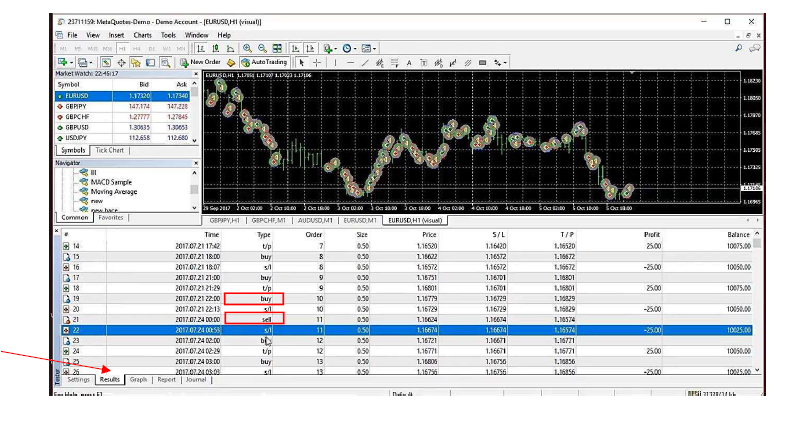Viewport: 811px width, 425px height.
Task: Switch to the tester Graph tab
Action: pos(139,380)
